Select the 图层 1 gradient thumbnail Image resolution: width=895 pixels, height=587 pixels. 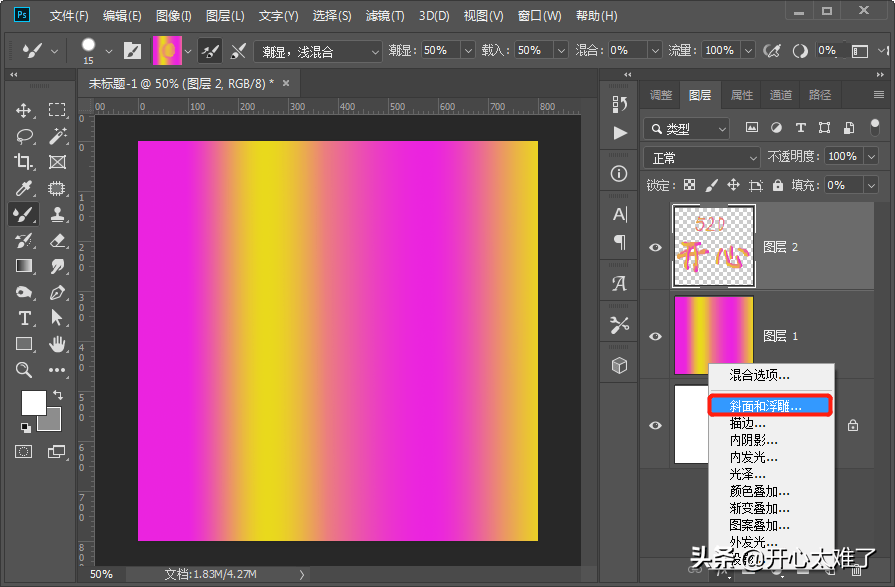[714, 336]
